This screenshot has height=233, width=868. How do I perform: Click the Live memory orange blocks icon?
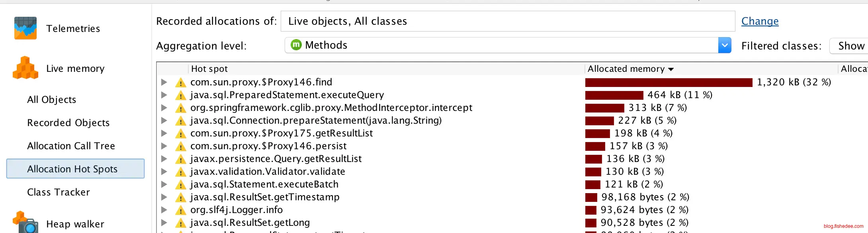(x=25, y=68)
